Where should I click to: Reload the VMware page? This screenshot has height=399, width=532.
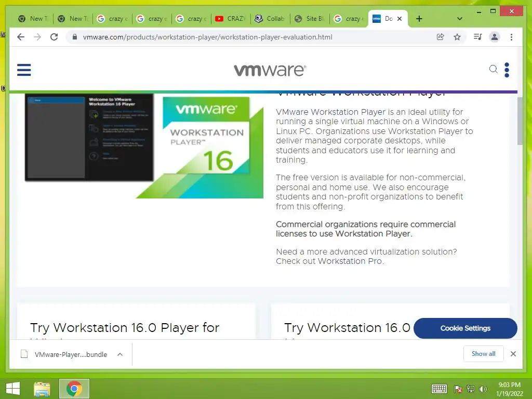(54, 37)
